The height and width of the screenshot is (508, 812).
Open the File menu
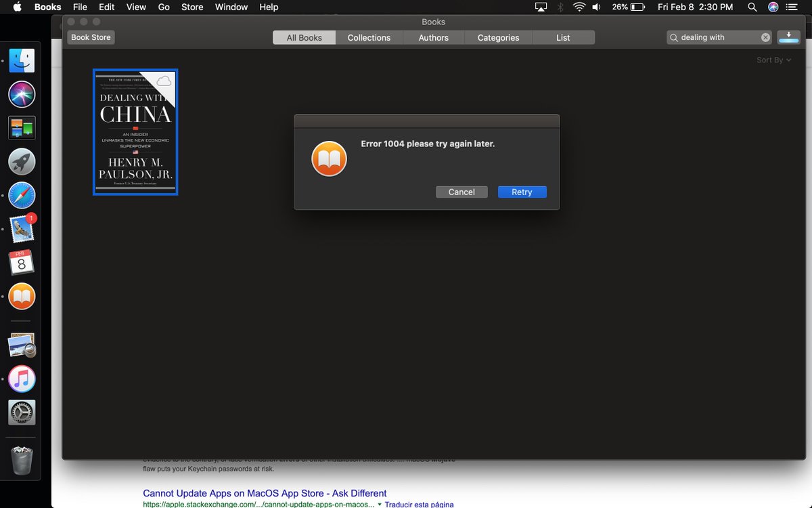tap(80, 7)
